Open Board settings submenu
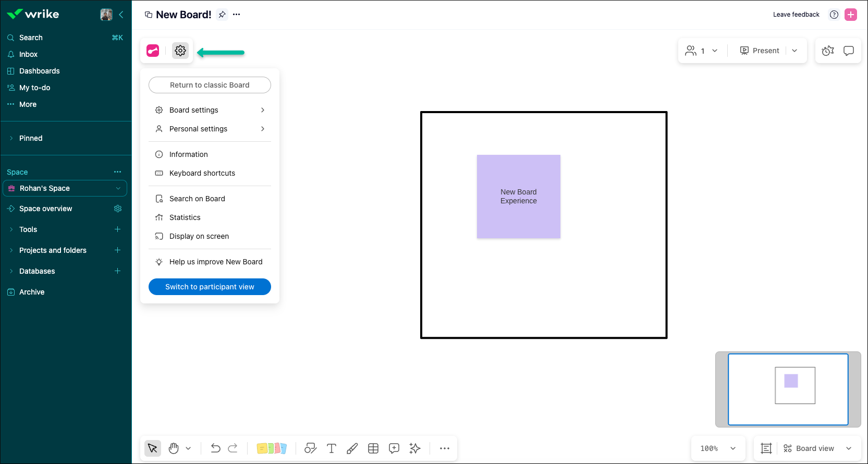The height and width of the screenshot is (464, 868). (x=210, y=110)
